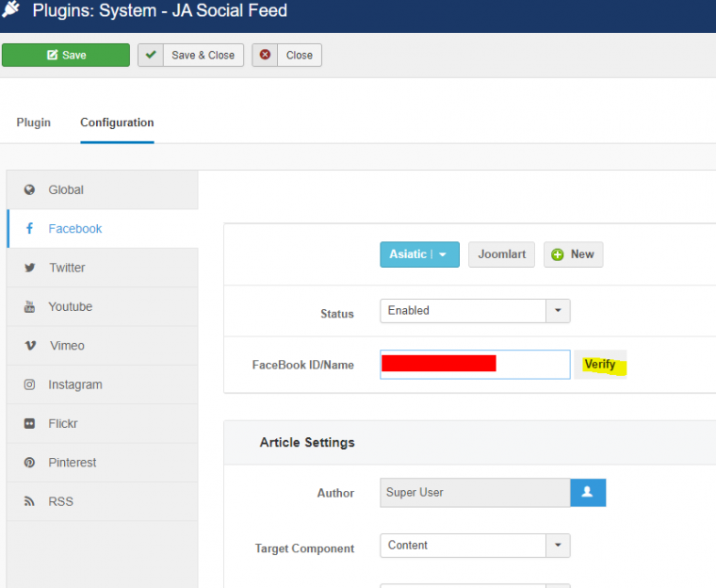The width and height of the screenshot is (716, 588).
Task: Click the Instagram camera icon
Action: coord(29,384)
